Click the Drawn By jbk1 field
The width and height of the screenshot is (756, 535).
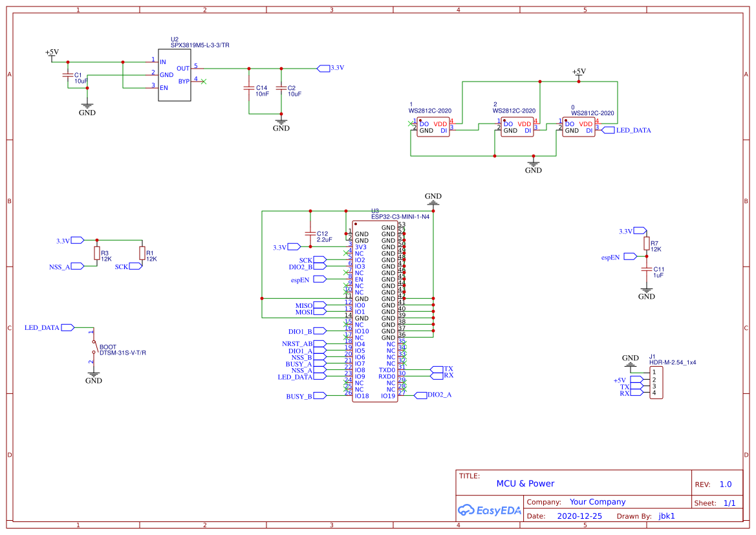tap(667, 516)
